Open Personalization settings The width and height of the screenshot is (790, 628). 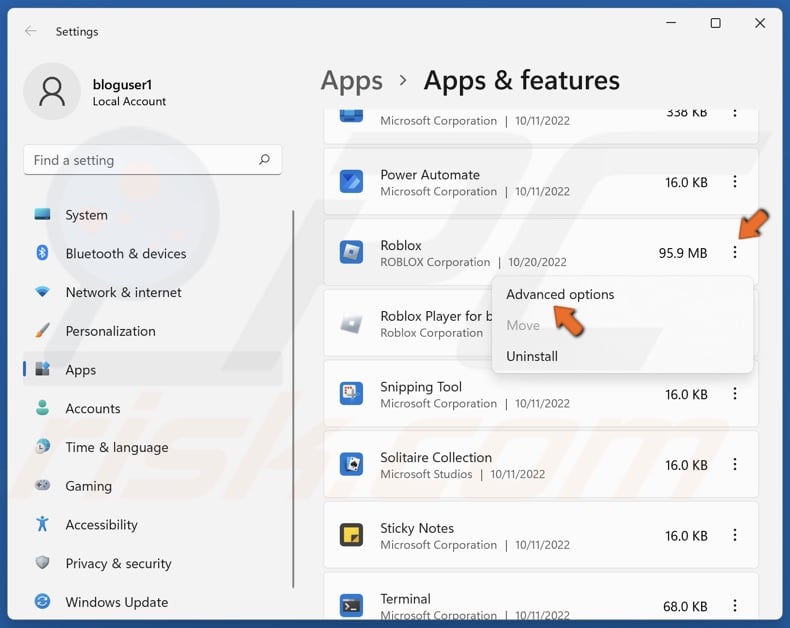coord(152,331)
